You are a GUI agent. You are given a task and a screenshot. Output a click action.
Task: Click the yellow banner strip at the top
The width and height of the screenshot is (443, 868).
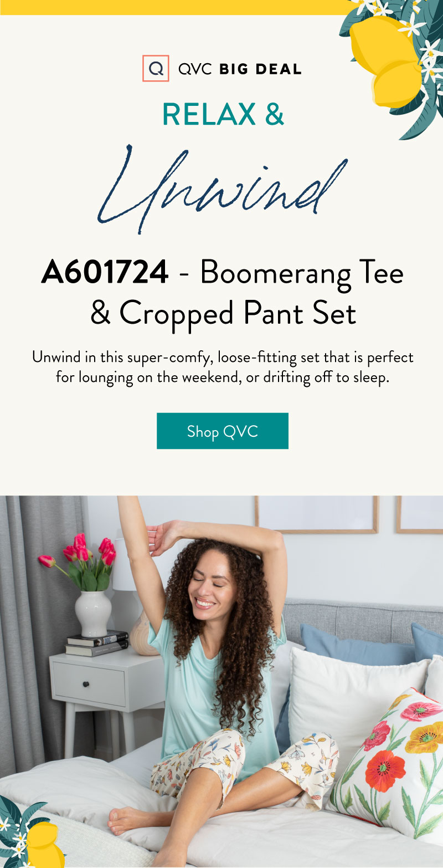click(x=177, y=7)
